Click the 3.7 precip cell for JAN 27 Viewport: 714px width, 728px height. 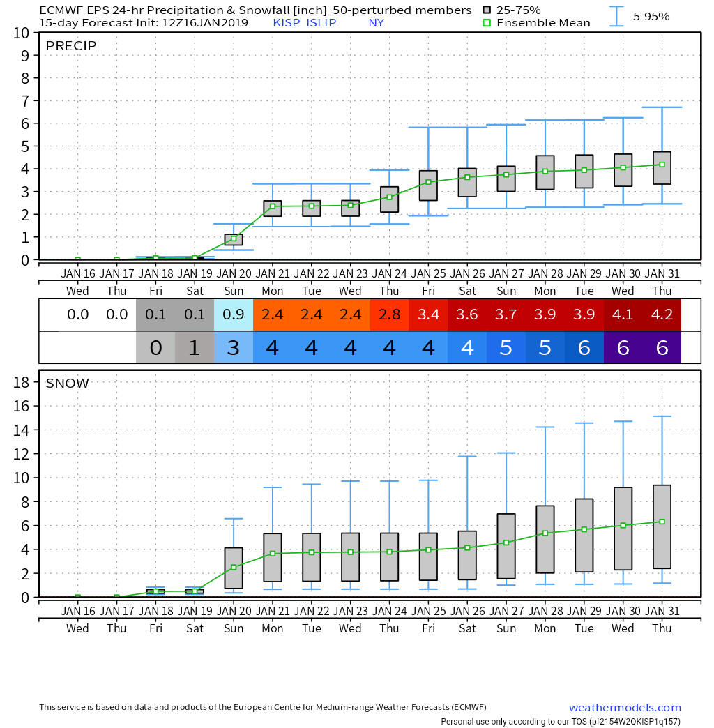click(x=506, y=314)
